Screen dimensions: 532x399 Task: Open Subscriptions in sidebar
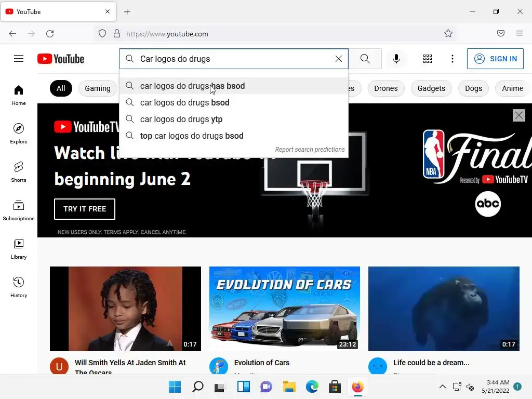[19, 210]
